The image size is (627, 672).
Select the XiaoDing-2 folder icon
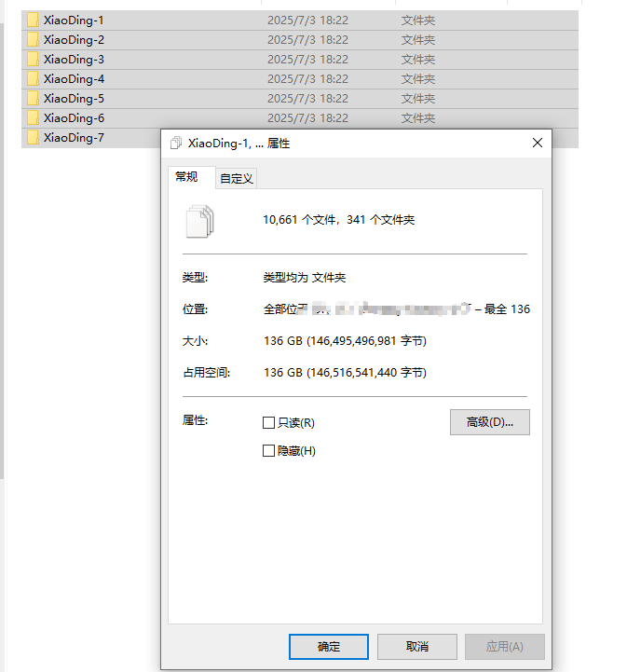pyautogui.click(x=33, y=40)
